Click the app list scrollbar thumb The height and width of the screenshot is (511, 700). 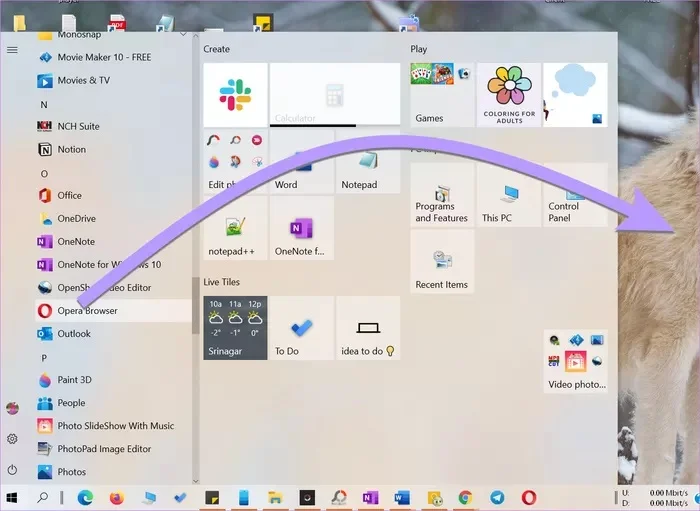(196, 305)
